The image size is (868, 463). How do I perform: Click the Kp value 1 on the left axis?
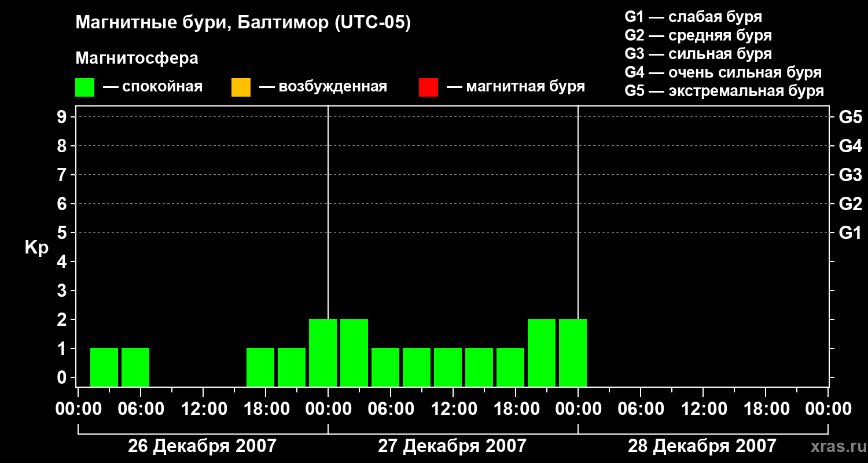click(x=63, y=348)
